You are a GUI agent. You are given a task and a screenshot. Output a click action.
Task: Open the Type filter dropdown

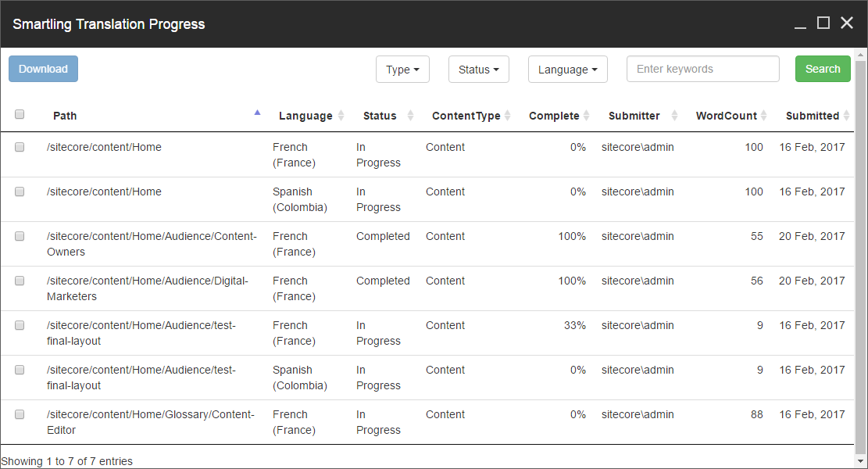(x=402, y=70)
